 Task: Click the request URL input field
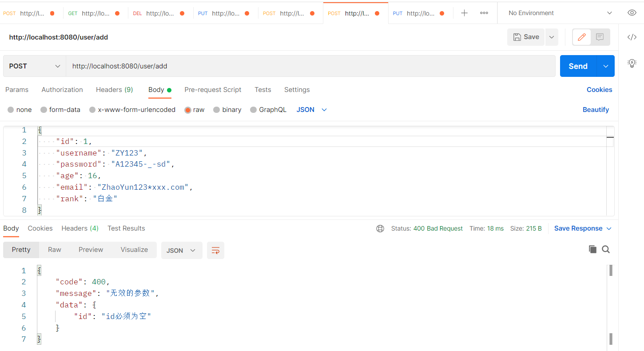pos(311,66)
